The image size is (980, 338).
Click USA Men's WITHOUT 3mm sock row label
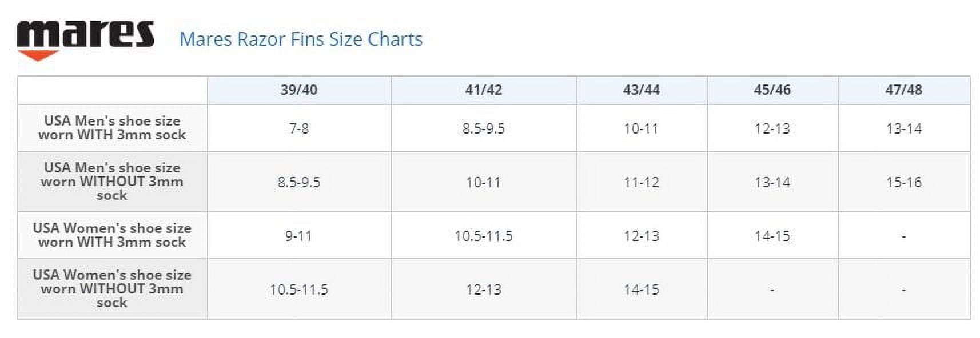click(112, 182)
